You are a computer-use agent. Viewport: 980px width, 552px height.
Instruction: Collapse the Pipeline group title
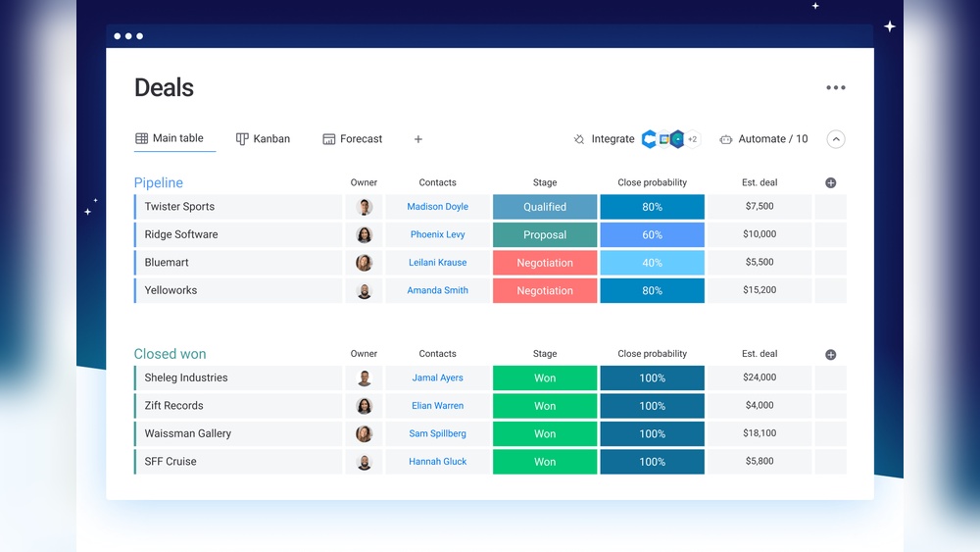(x=158, y=182)
